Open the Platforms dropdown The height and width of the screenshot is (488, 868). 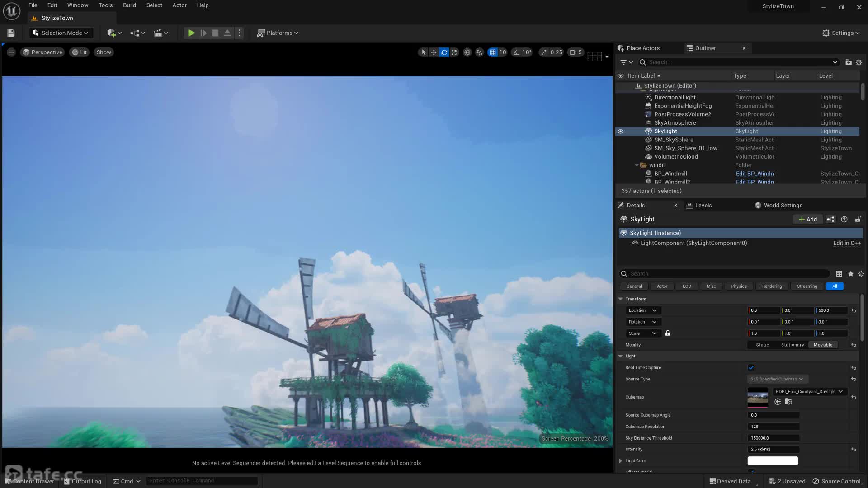click(x=278, y=33)
